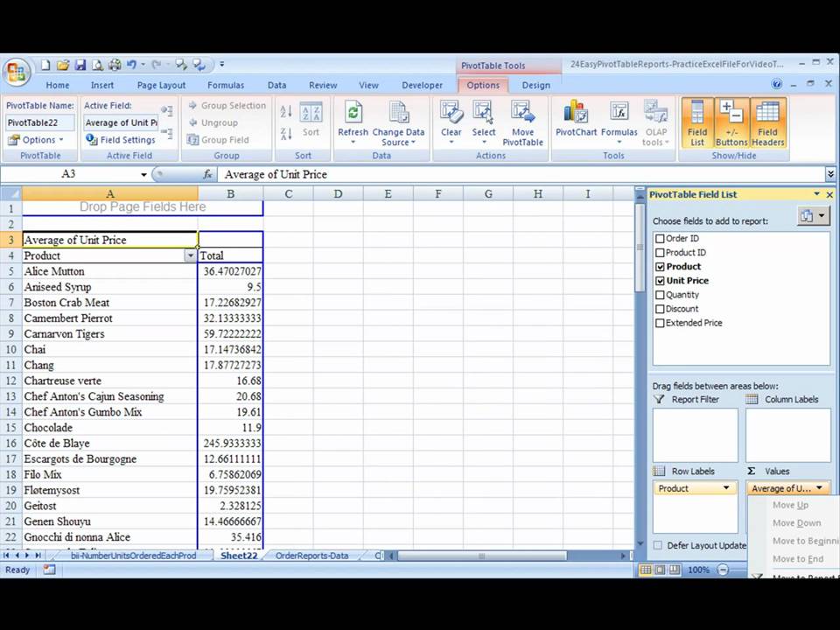This screenshot has width=840, height=630.
Task: Click the zoom out minus button
Action: click(723, 570)
